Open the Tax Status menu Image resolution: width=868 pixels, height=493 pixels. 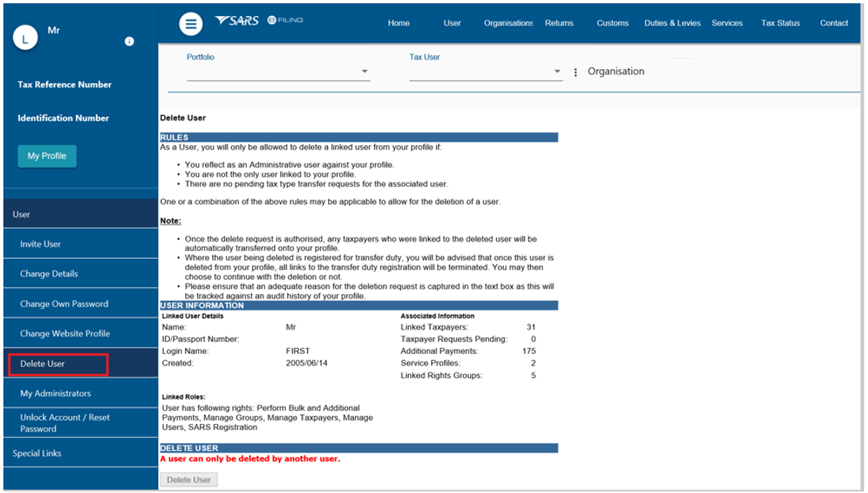(x=780, y=23)
